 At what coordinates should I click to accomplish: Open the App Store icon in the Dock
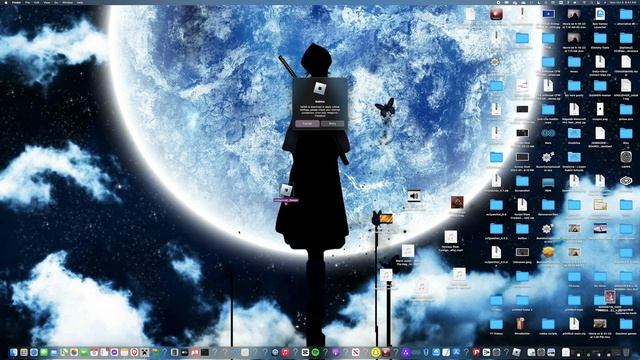click(x=456, y=352)
